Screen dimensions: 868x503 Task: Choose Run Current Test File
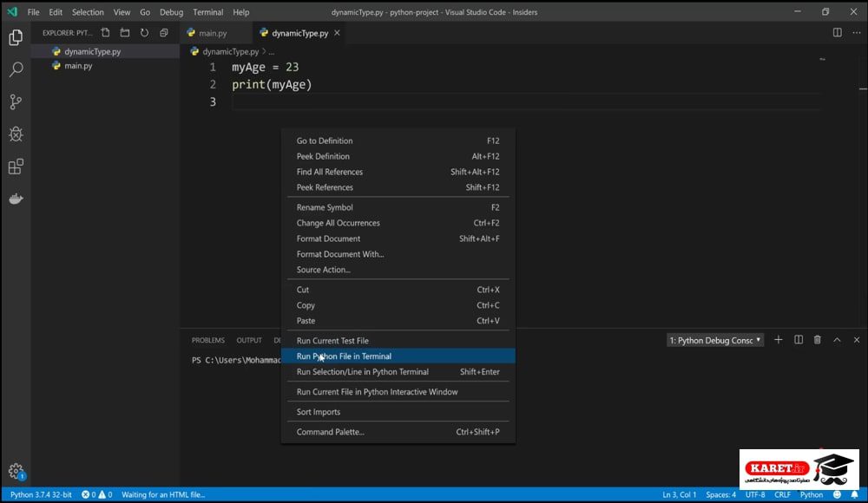coord(398,340)
